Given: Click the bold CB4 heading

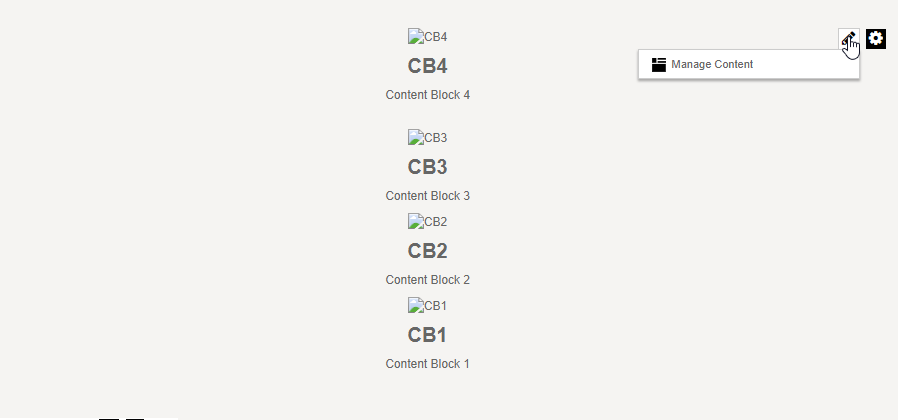Looking at the screenshot, I should [x=427, y=66].
